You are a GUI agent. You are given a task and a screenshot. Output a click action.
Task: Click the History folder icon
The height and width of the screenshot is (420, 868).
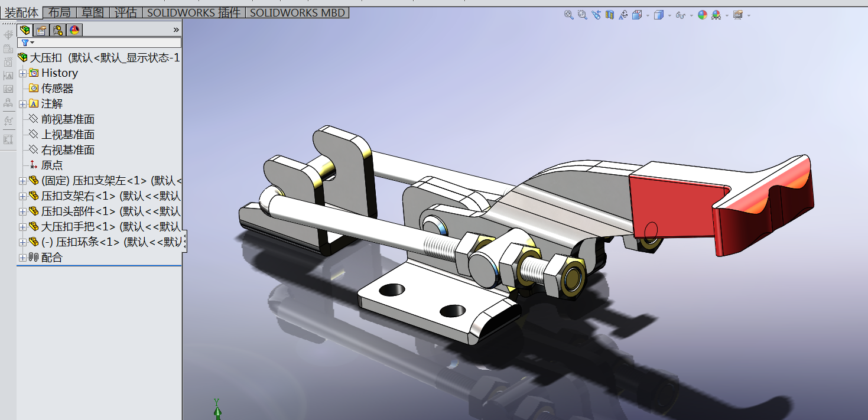tap(34, 73)
